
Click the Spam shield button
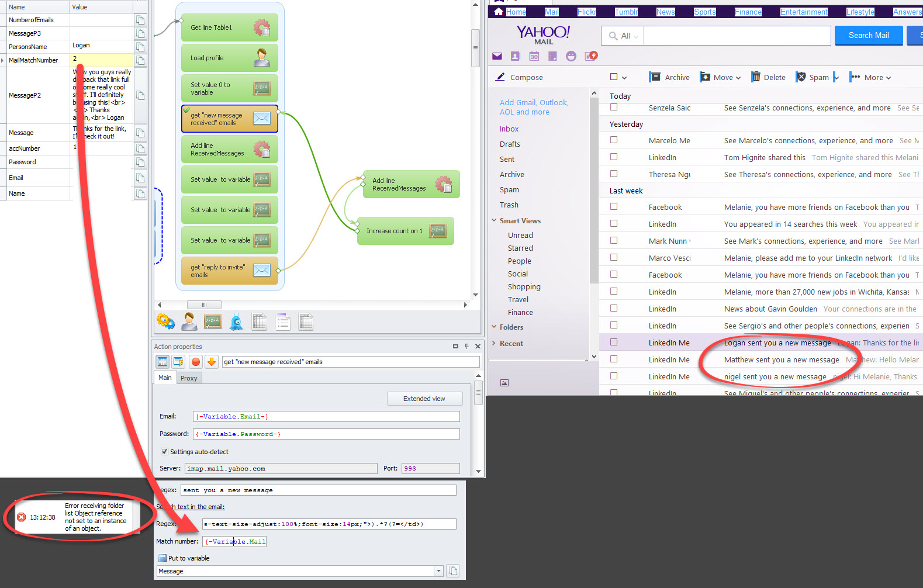pos(813,77)
